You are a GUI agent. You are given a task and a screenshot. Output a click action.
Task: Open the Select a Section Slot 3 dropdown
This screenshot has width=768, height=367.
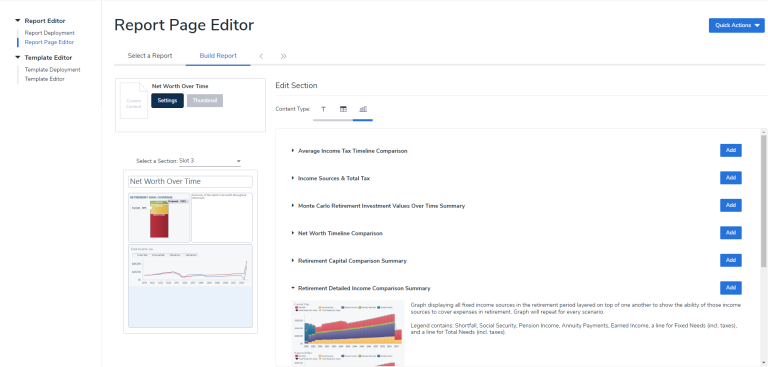click(x=210, y=161)
